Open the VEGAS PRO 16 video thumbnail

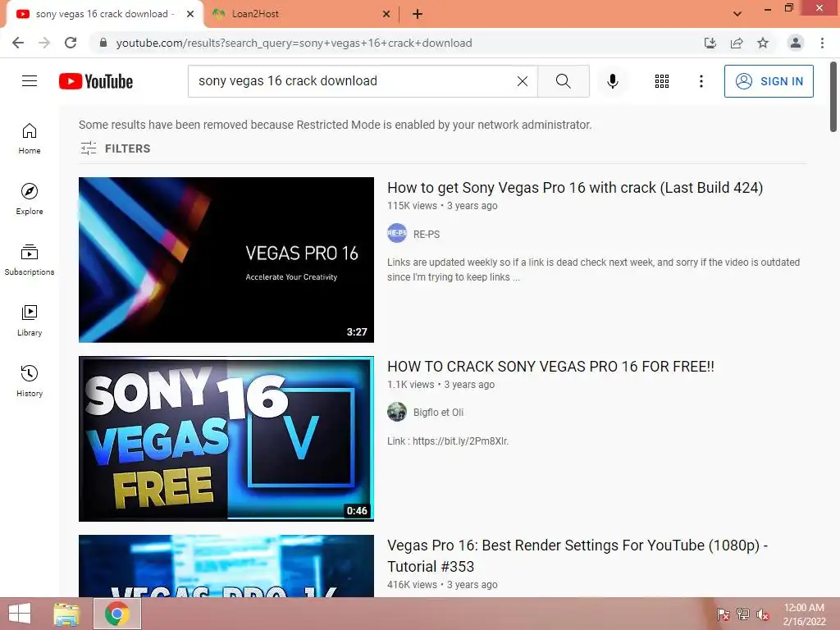(226, 260)
